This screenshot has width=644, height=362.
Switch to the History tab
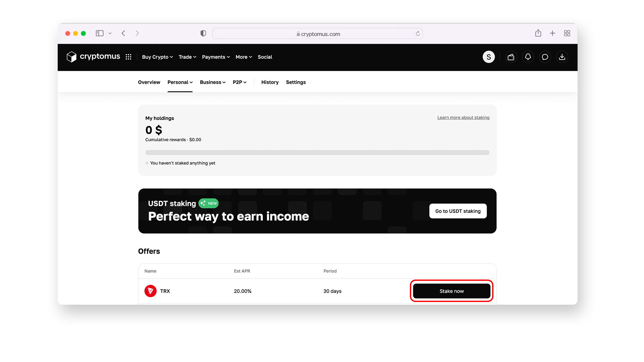[270, 82]
